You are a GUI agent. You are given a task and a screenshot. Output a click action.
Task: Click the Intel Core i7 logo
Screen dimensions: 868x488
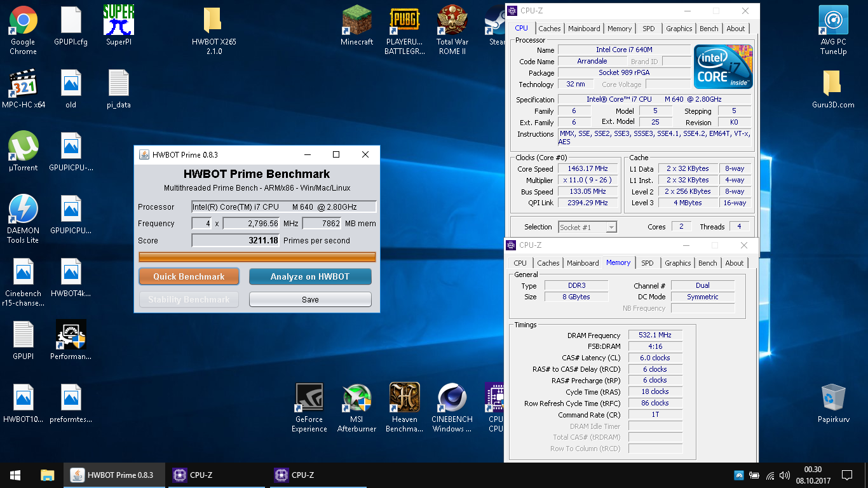tap(723, 66)
